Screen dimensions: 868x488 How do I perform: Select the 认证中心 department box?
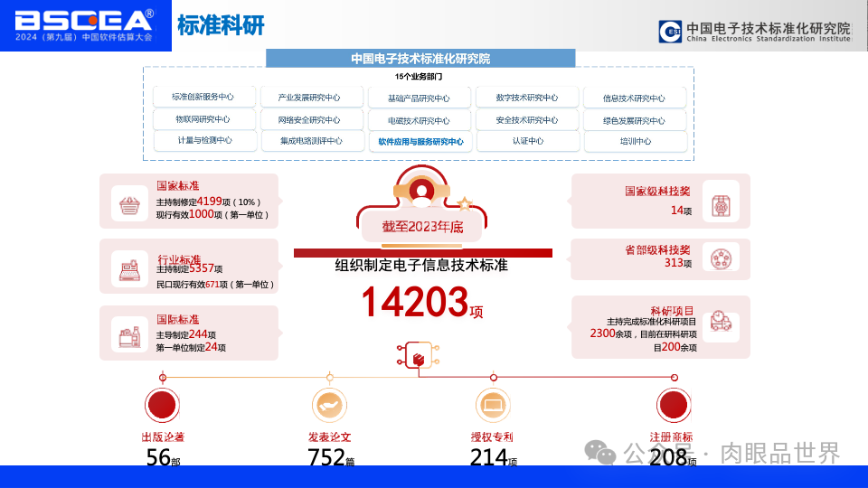pos(527,141)
